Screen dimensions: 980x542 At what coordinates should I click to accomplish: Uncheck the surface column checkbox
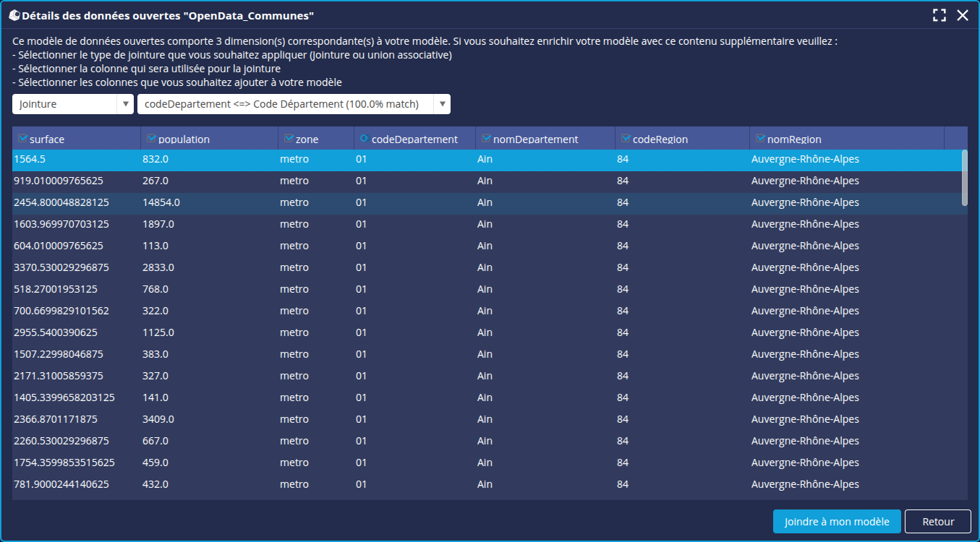click(x=22, y=139)
